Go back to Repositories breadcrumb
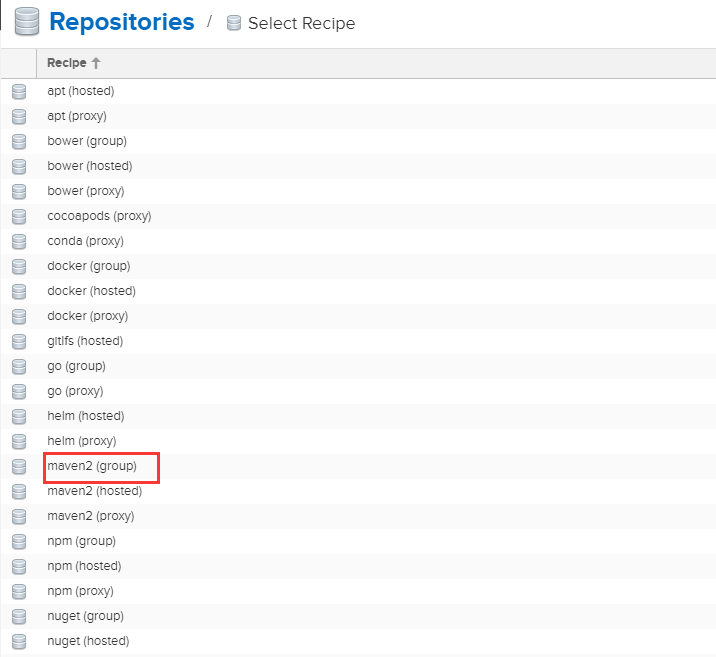 tap(121, 21)
